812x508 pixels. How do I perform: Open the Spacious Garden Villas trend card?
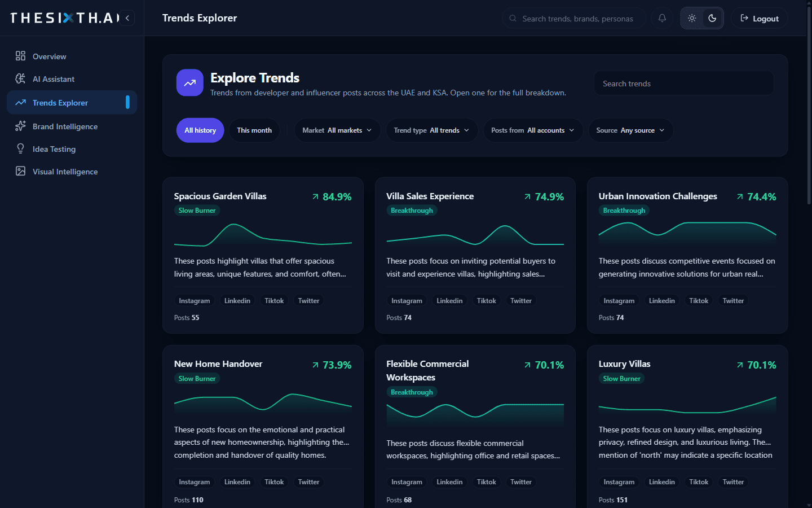[x=263, y=255]
